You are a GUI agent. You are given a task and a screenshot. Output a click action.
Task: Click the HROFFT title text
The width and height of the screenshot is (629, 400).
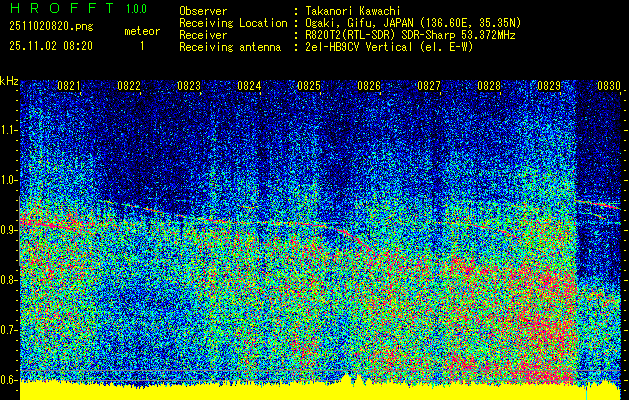point(62,8)
